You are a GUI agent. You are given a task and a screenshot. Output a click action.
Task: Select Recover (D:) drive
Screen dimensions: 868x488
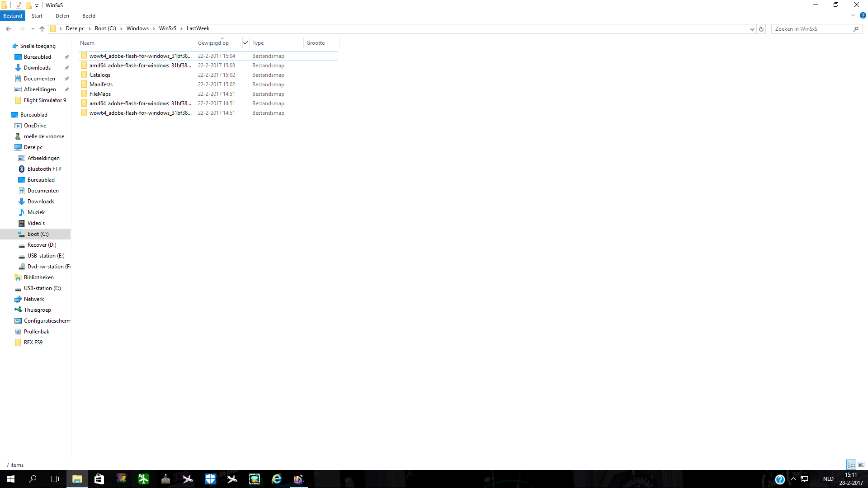tap(42, 245)
